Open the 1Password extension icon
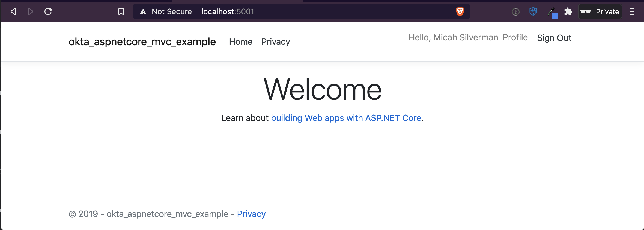This screenshot has width=644, height=230. click(515, 12)
